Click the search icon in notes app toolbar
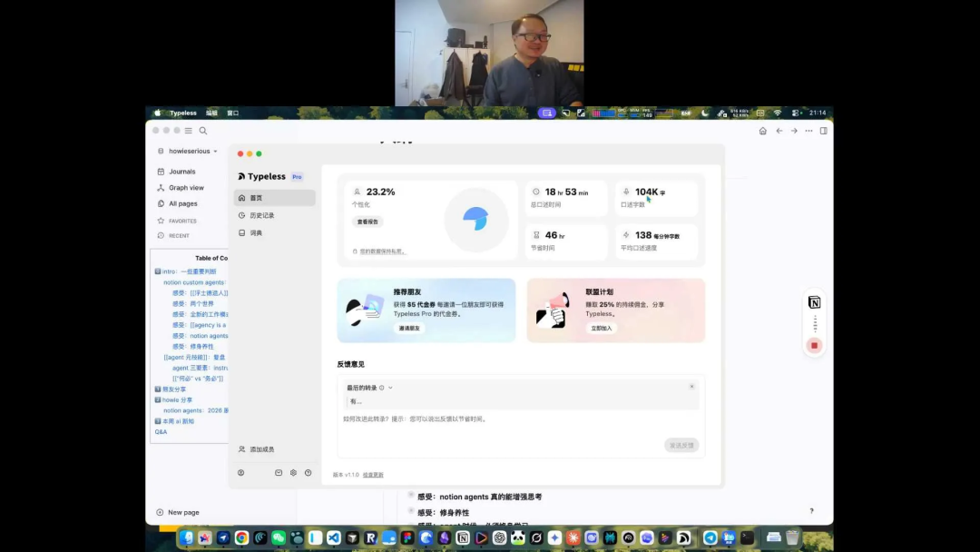 (x=203, y=131)
